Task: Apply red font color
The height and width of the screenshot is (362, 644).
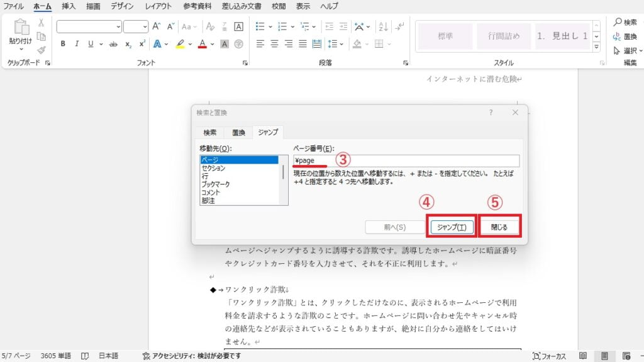Action: [202, 43]
